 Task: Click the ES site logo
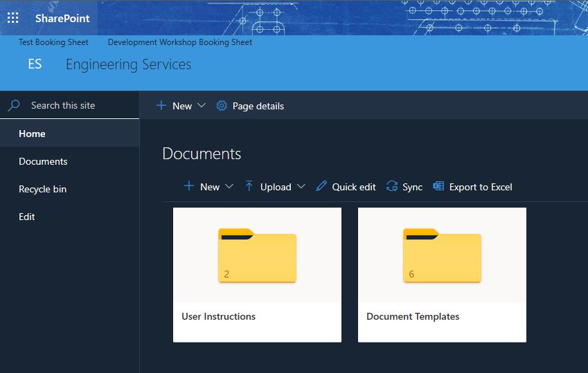tap(35, 64)
